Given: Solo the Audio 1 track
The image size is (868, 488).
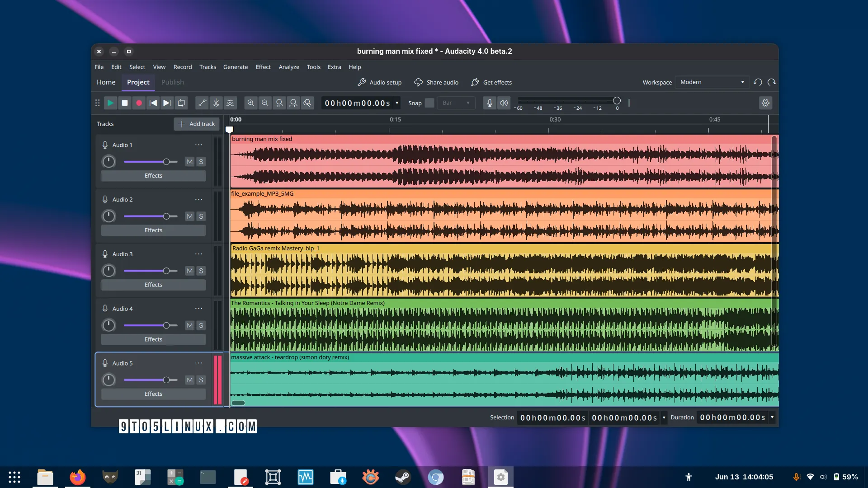Looking at the screenshot, I should [x=201, y=162].
